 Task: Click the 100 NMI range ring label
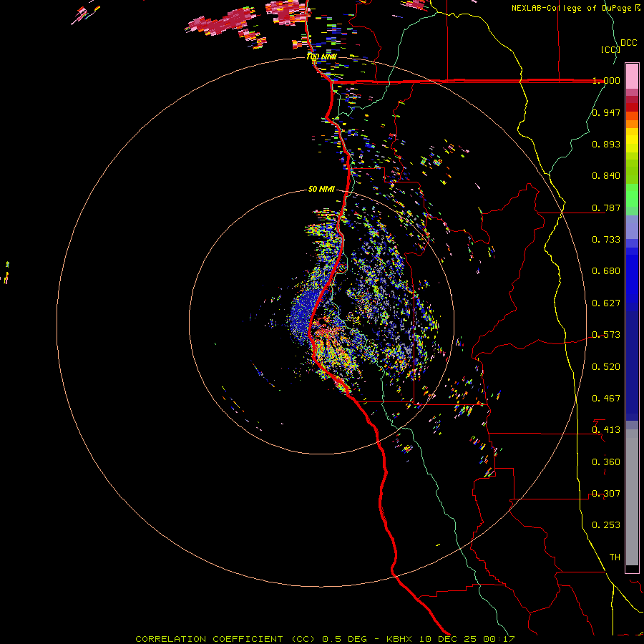tap(321, 57)
